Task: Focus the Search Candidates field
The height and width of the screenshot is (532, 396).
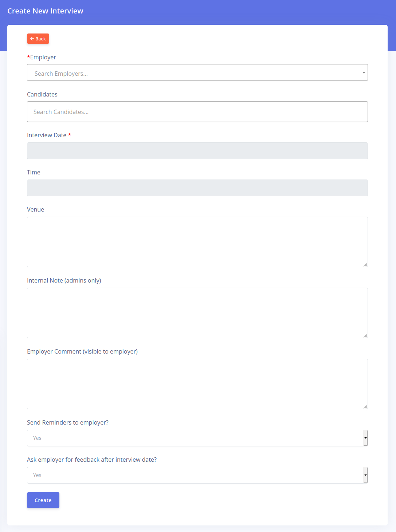Action: (x=197, y=112)
